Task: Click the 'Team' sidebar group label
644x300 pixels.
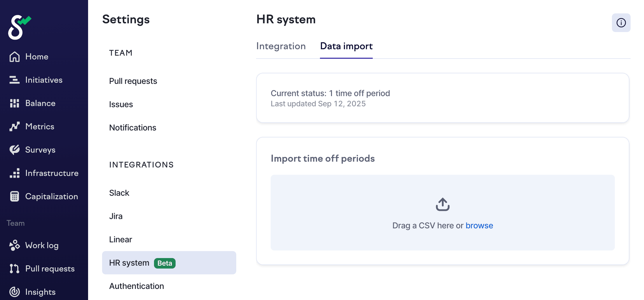Action: coord(15,223)
